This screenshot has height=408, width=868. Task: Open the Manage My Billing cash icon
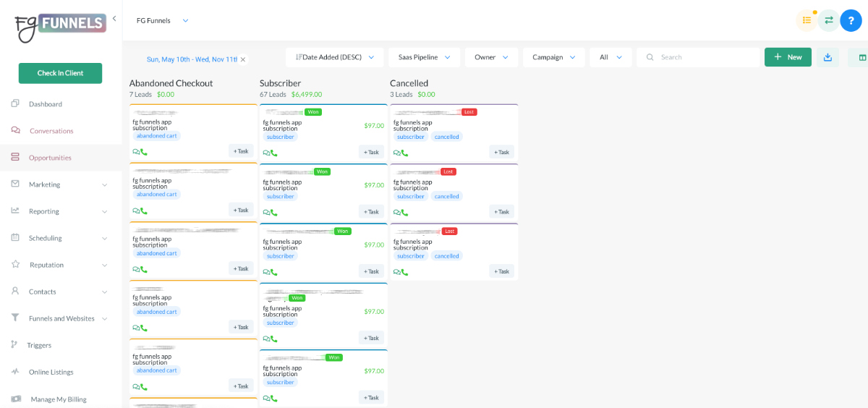pyautogui.click(x=16, y=399)
